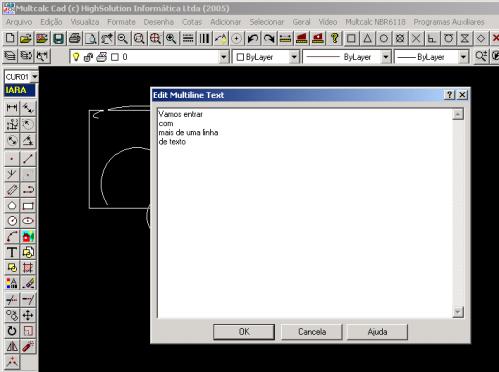Viewport: 499px width, 372px height.
Task: Click inside the multiline text field
Action: 305,213
